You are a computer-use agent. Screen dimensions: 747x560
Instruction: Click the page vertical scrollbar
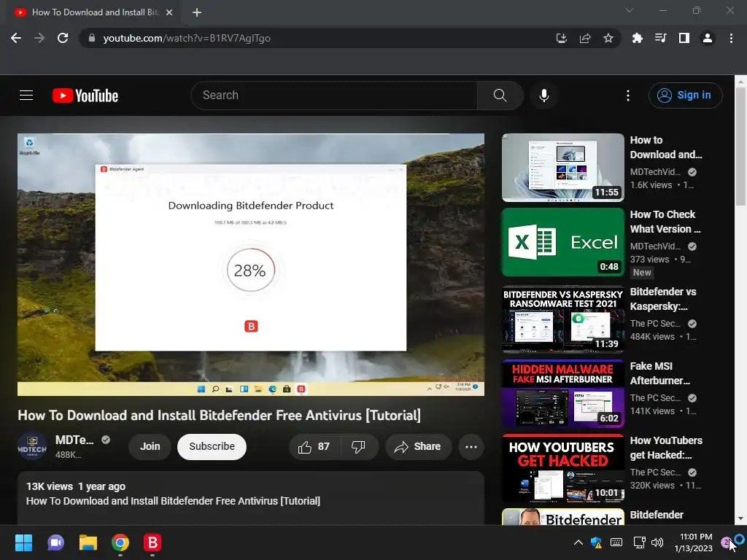[740, 147]
